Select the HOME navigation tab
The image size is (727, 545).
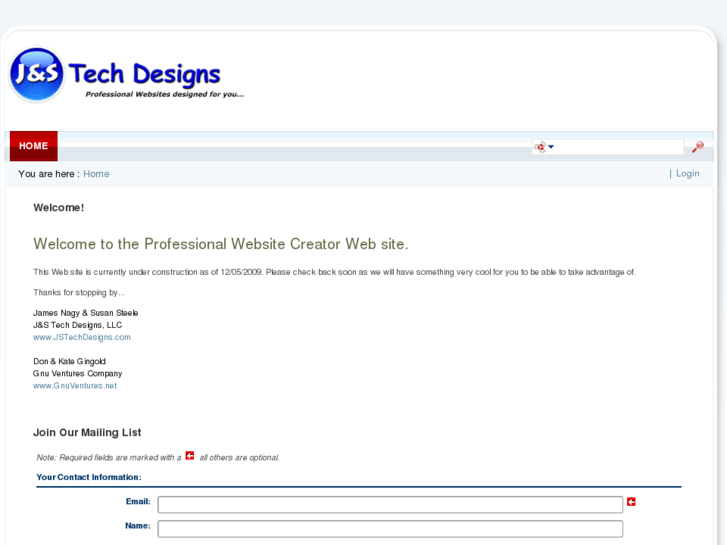click(33, 146)
